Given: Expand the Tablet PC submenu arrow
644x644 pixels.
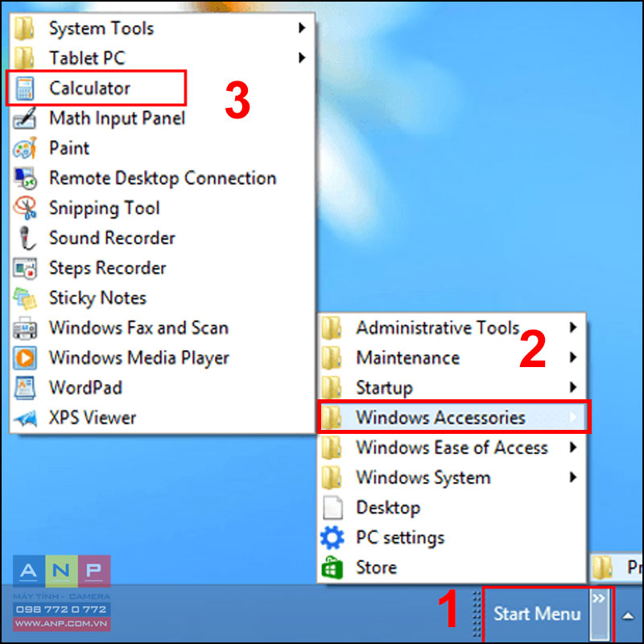Looking at the screenshot, I should point(303,58).
